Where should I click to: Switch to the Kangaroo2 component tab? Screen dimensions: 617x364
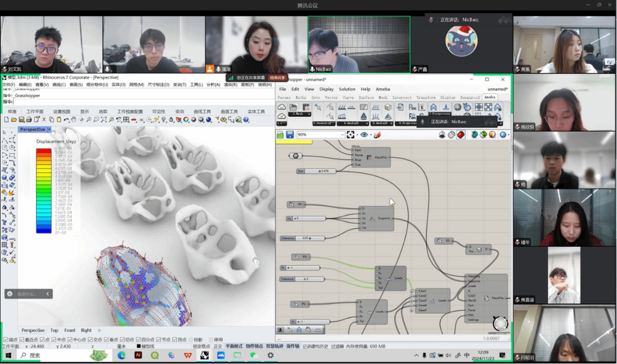tap(469, 97)
